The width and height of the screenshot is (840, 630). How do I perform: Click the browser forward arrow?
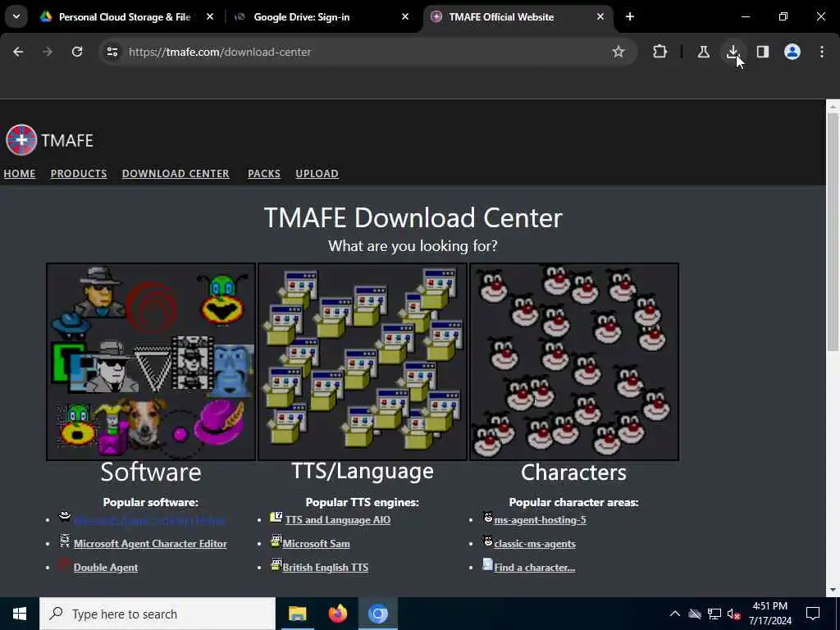click(48, 52)
